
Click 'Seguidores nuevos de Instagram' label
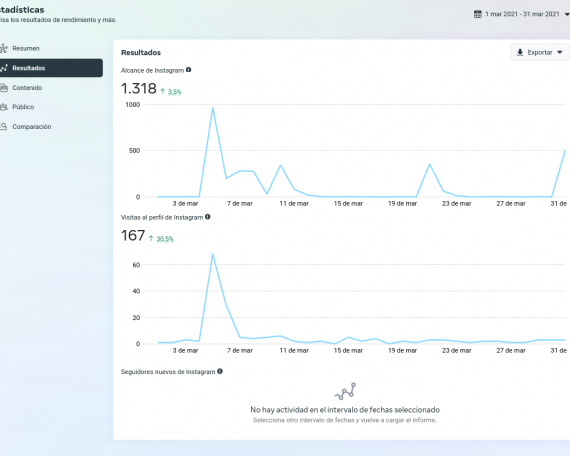[x=168, y=372]
